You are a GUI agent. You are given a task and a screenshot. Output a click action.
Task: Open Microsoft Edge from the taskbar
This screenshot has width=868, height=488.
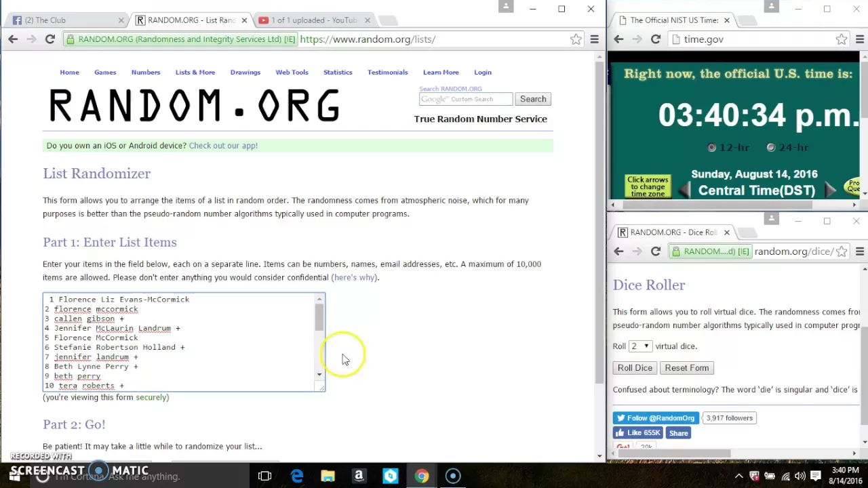point(297,476)
